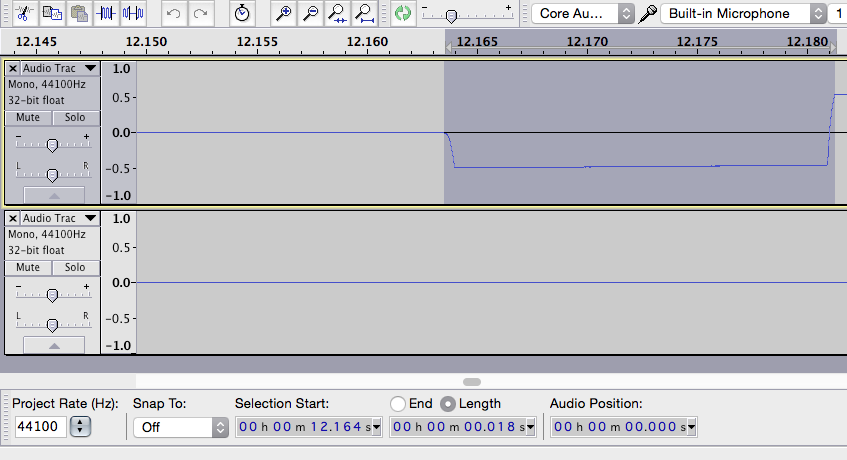This screenshot has width=847, height=460.
Task: Open the Core Audio host dropdown
Action: 584,14
